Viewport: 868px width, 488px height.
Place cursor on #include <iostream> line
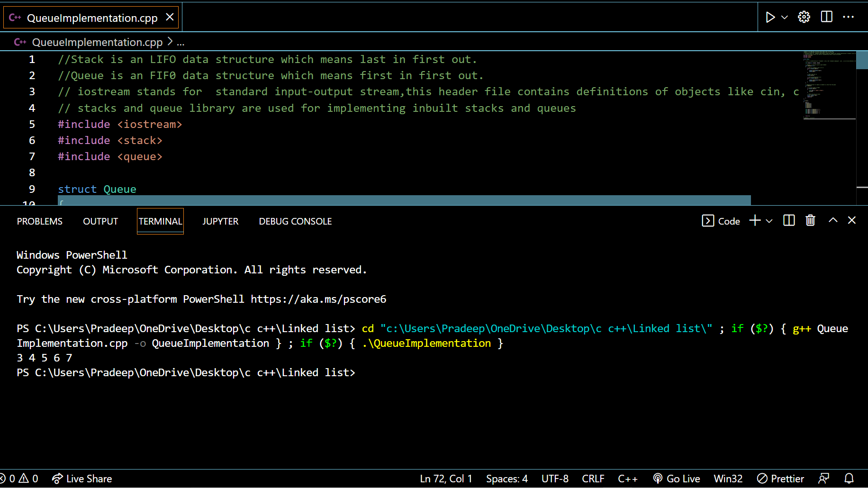click(x=120, y=124)
